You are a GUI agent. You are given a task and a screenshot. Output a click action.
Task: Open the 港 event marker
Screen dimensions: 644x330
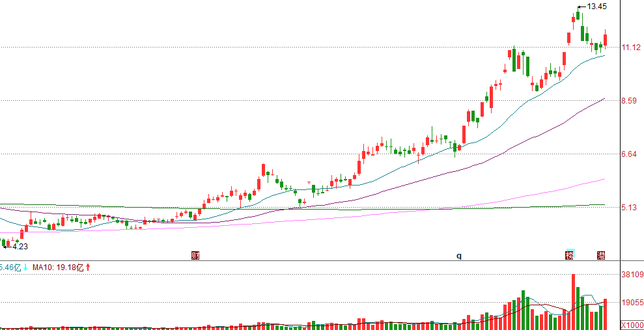[x=601, y=255]
